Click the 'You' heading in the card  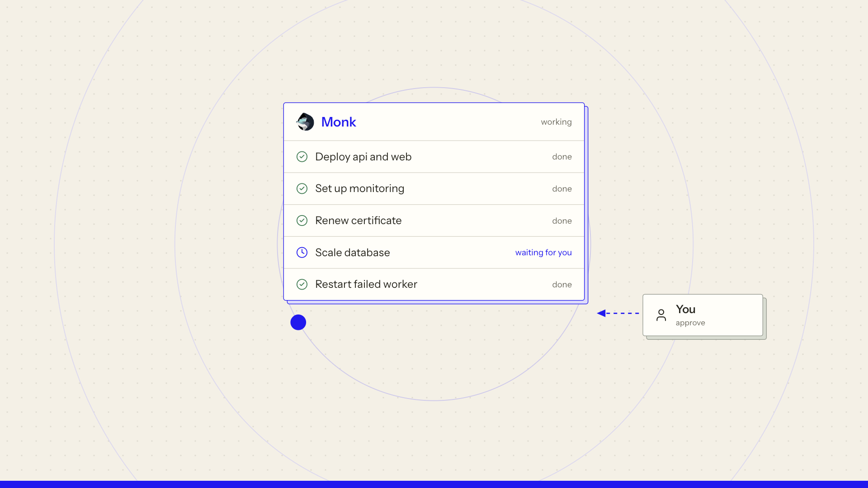click(685, 310)
